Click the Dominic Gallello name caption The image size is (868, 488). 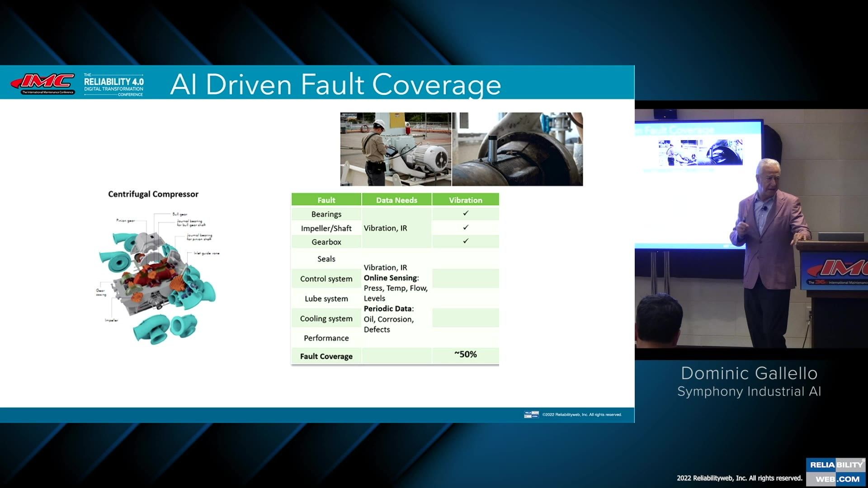tap(749, 373)
